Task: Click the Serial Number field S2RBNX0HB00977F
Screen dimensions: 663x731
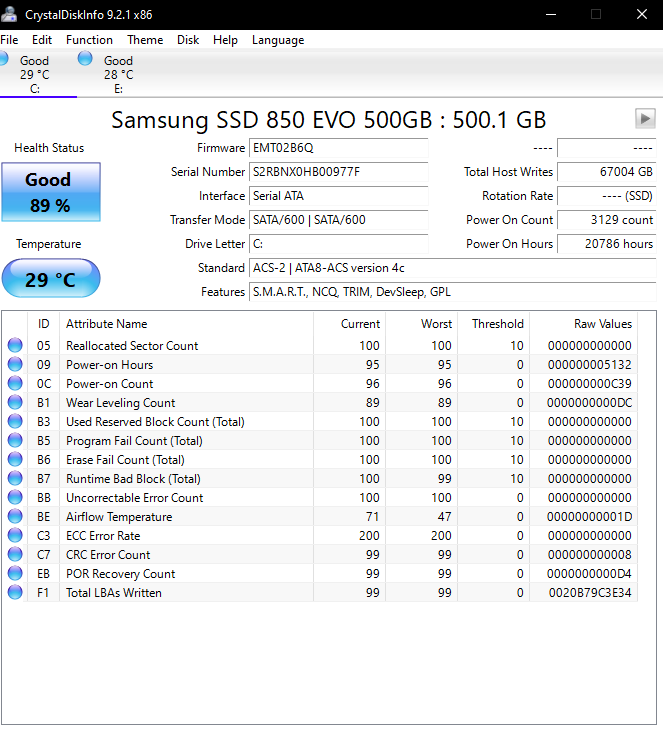Action: tap(338, 172)
